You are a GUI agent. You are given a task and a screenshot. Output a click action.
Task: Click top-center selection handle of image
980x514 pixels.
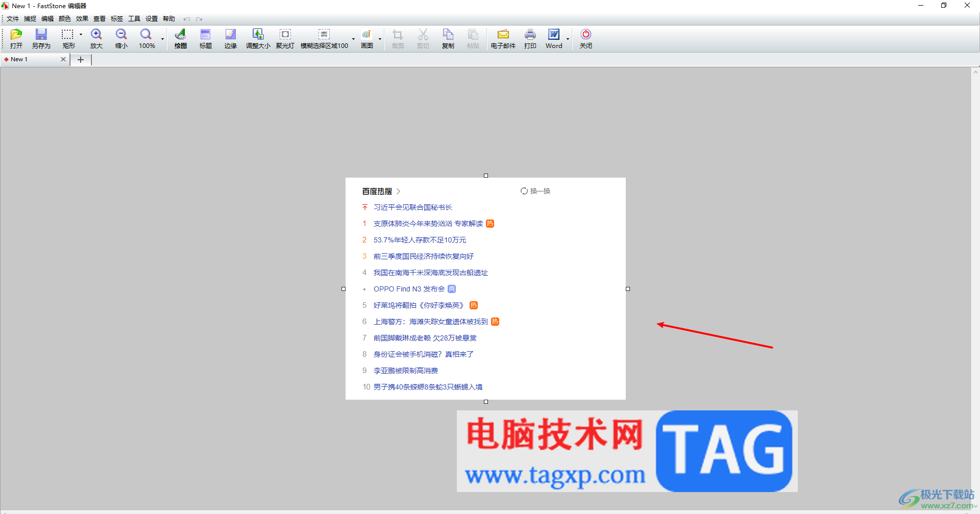pos(486,176)
